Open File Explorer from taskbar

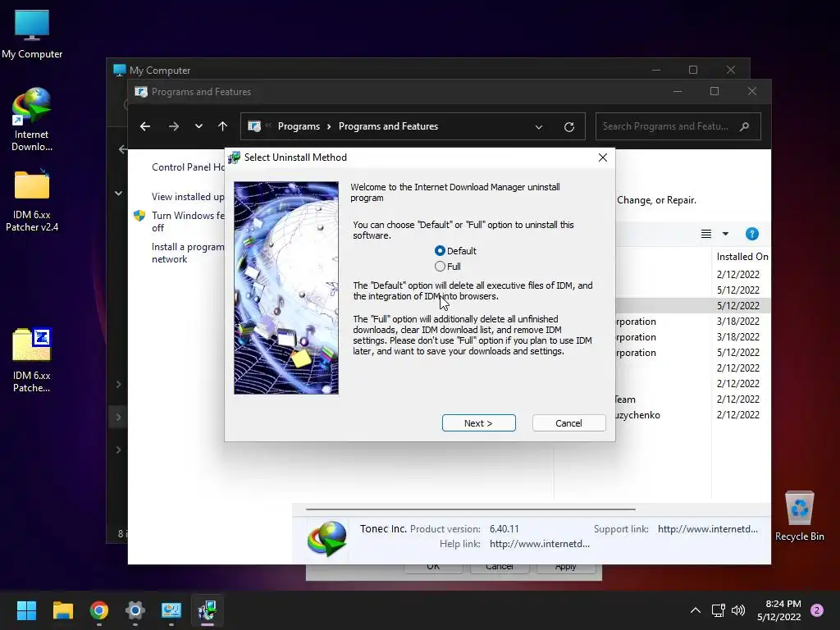pos(62,610)
